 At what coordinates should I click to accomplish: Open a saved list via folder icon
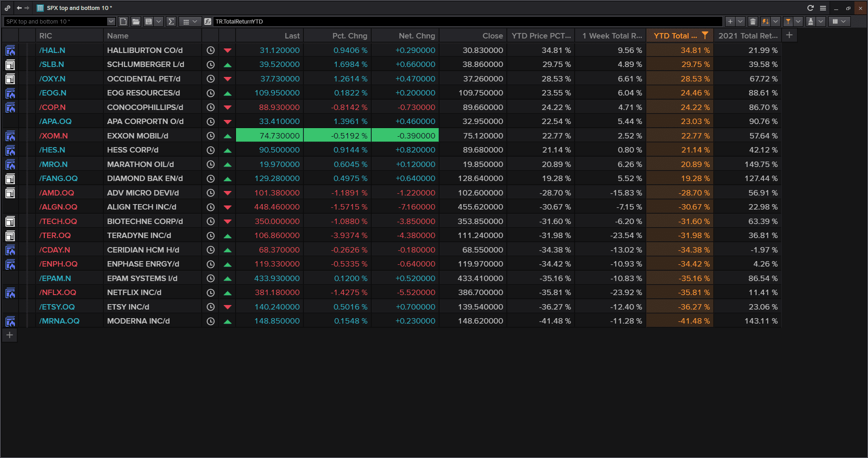pos(136,21)
